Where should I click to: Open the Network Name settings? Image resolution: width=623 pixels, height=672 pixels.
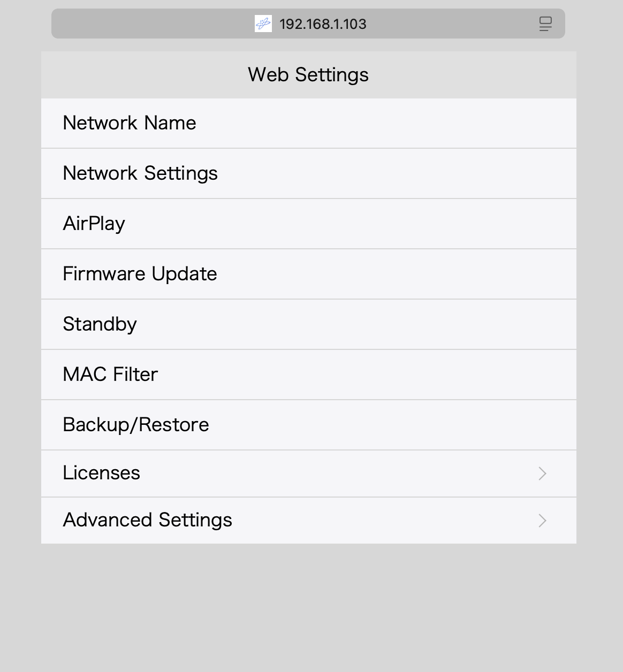130,123
